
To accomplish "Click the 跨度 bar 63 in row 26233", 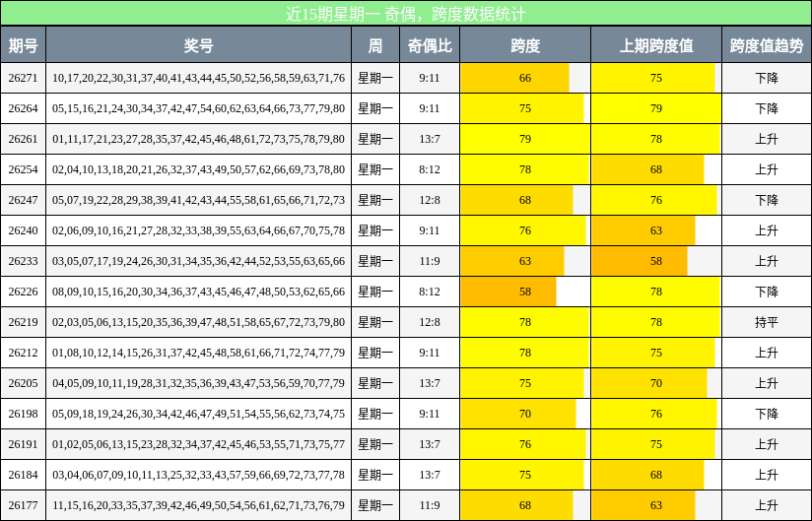I will [x=512, y=261].
